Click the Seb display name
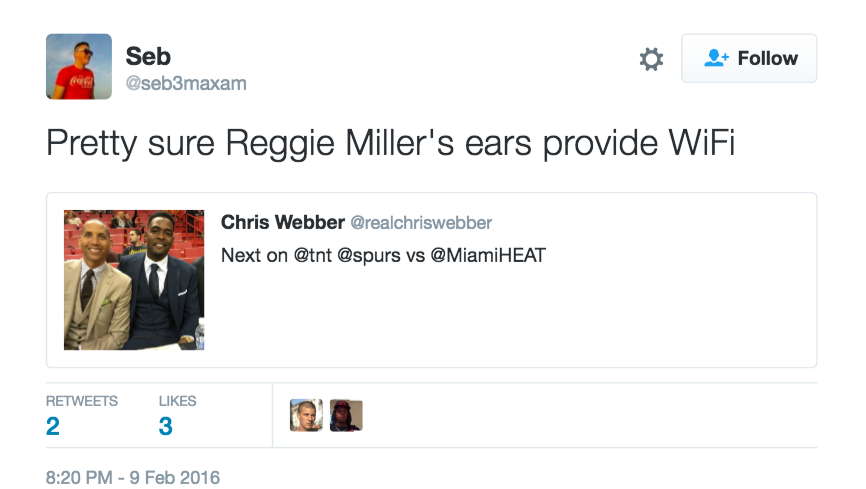The image size is (866, 489). coord(148,56)
